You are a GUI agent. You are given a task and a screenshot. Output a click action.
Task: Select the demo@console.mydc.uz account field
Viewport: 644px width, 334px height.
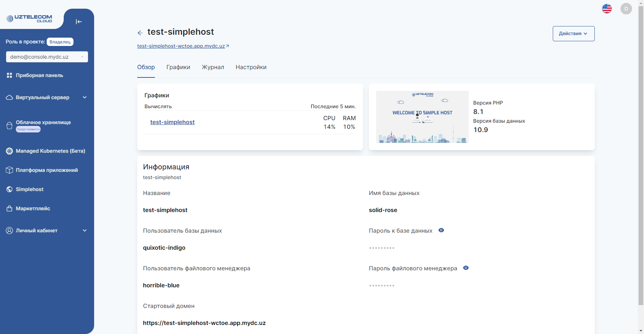47,57
